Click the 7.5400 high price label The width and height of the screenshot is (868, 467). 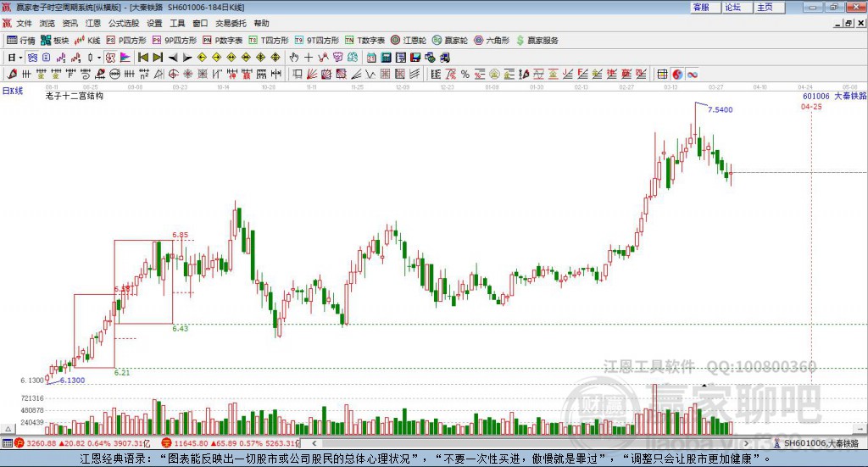click(x=721, y=109)
